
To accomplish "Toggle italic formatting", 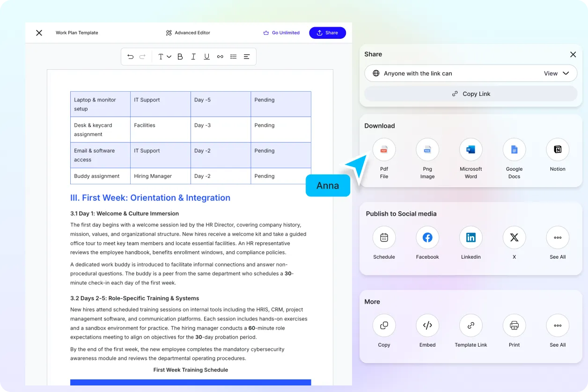I will tap(193, 57).
